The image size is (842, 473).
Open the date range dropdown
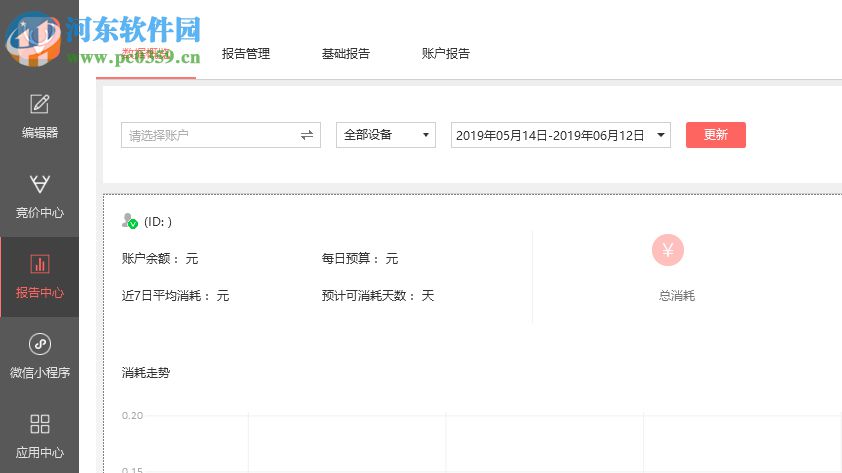click(561, 135)
